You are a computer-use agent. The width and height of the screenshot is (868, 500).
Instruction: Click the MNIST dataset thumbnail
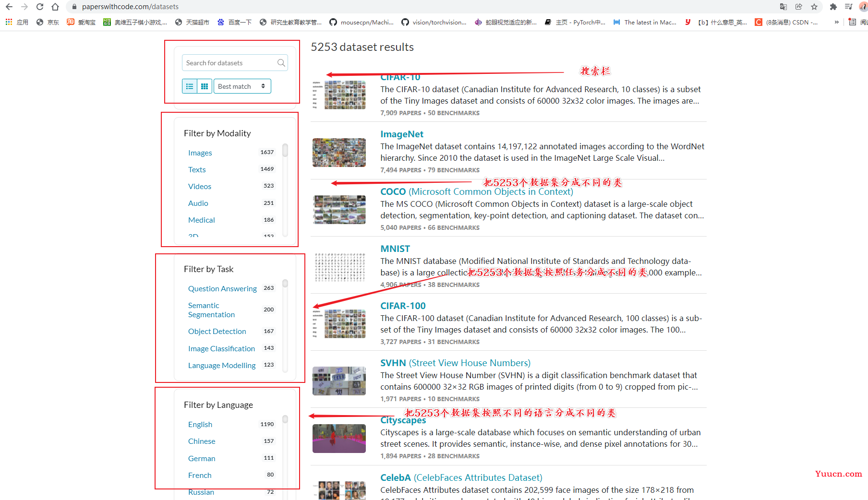point(339,267)
